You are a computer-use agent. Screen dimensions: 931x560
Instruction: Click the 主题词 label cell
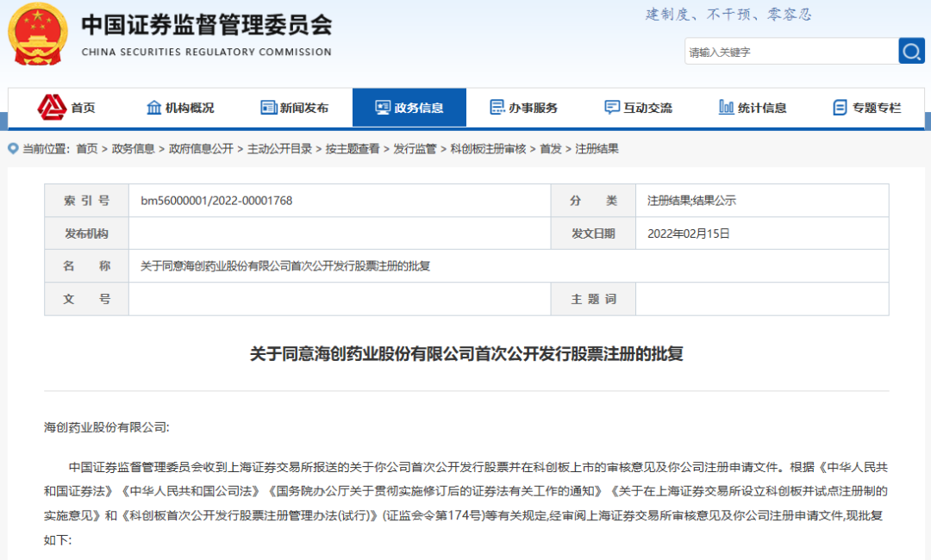click(593, 299)
